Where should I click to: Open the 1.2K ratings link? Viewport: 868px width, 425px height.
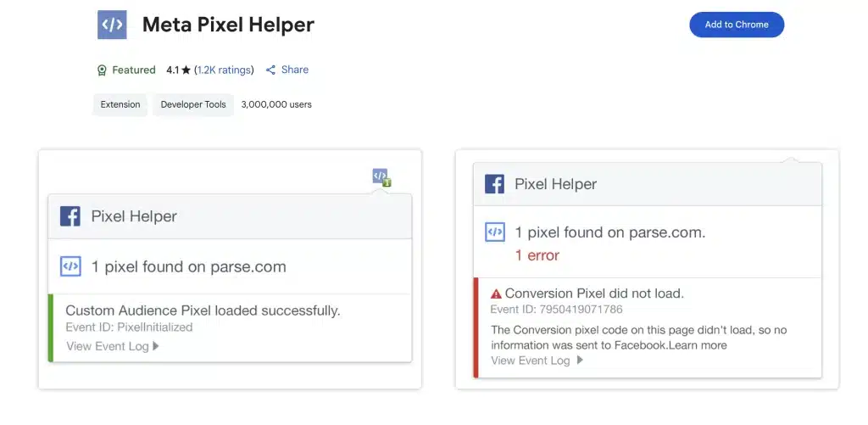(224, 70)
